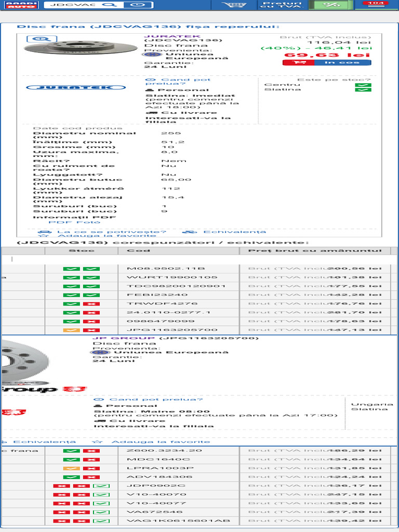The height and width of the screenshot is (532, 399).
Task: Open the JP Group brake disc thumbnail
Action: [x=25, y=362]
